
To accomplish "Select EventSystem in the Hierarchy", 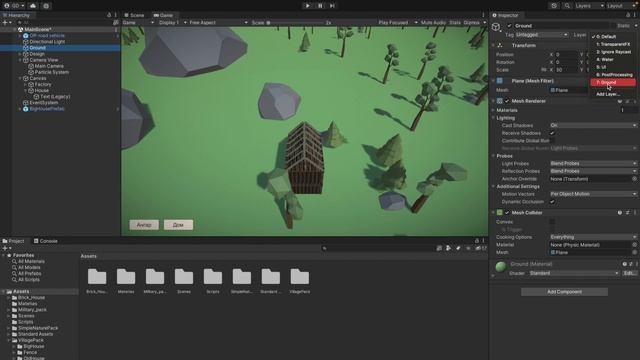I will point(43,103).
